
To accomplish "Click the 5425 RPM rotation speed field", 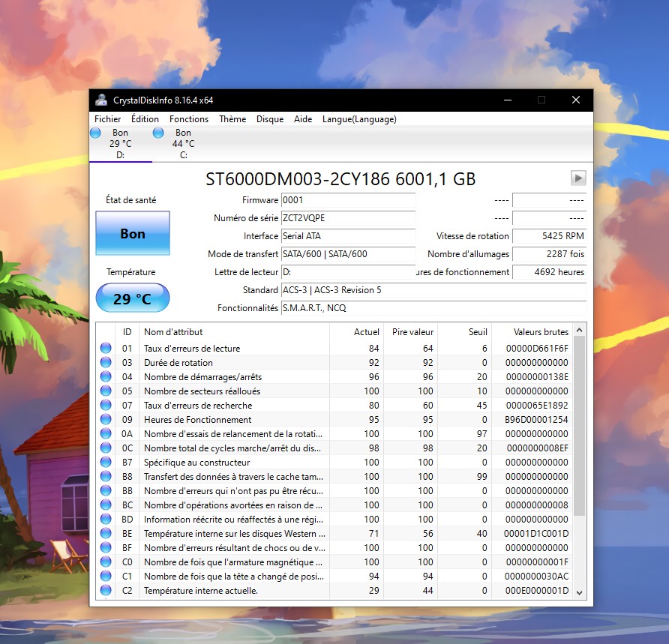I will pos(549,236).
